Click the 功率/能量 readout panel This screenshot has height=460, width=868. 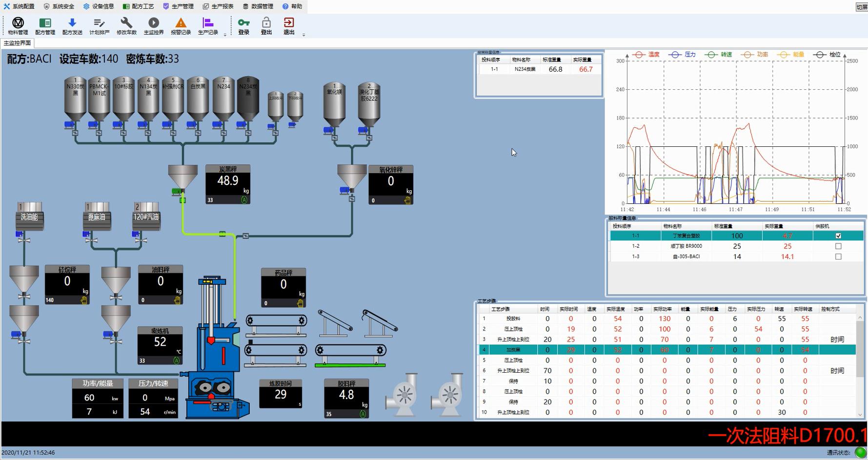[98, 398]
